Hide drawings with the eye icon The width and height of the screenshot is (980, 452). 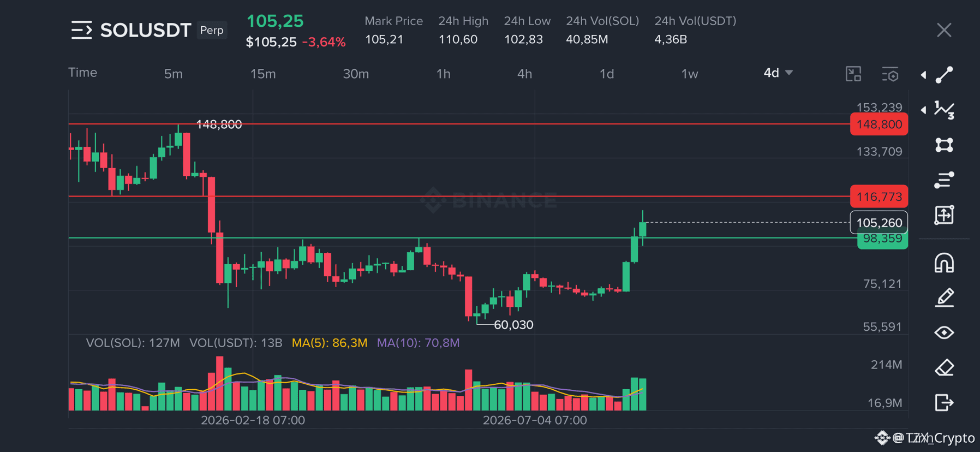944,332
